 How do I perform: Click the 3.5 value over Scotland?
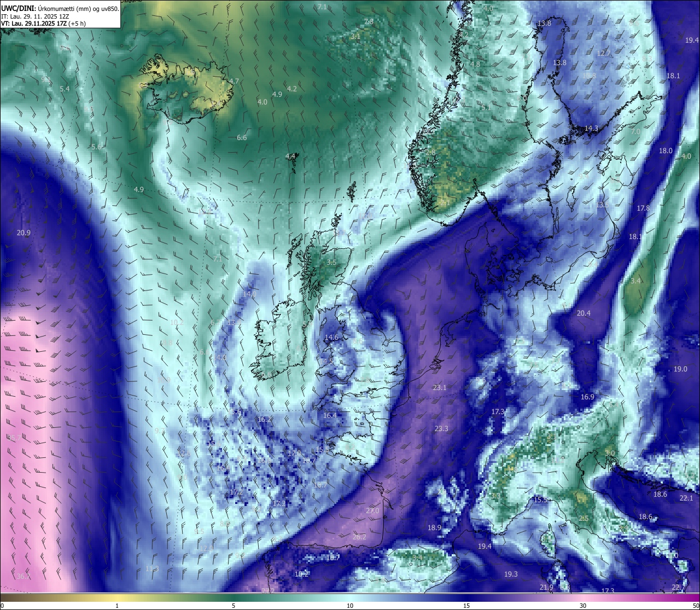[331, 262]
